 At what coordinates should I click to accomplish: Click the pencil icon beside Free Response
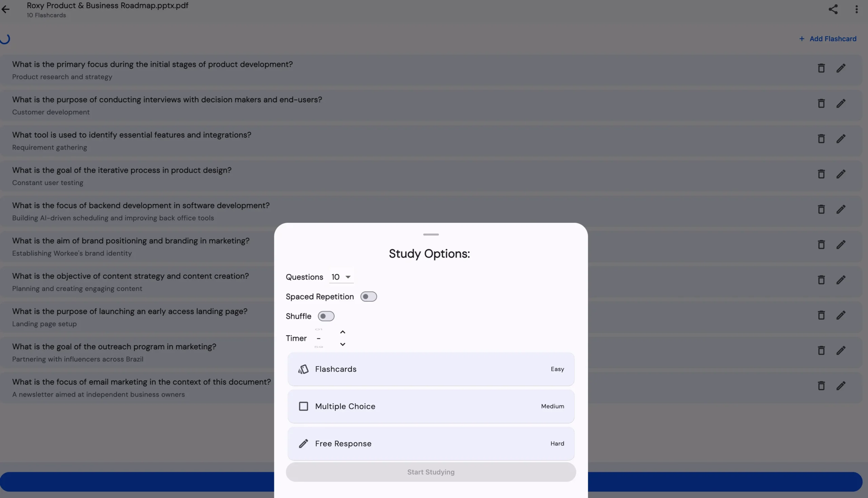304,444
